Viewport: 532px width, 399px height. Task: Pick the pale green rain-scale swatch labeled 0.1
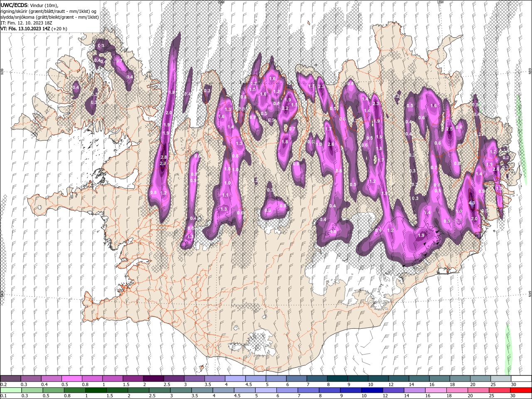(x=11, y=390)
